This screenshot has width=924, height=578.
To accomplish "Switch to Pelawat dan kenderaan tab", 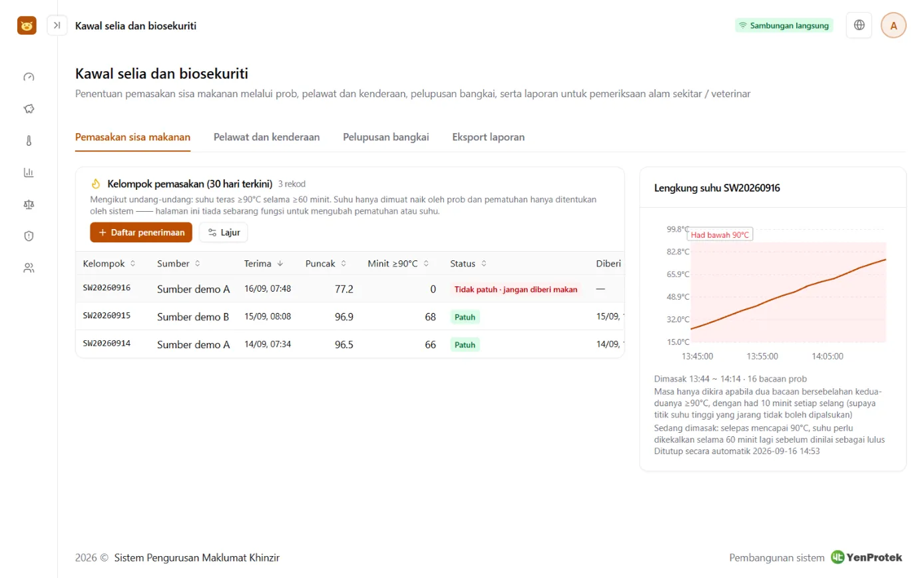I will [x=266, y=137].
